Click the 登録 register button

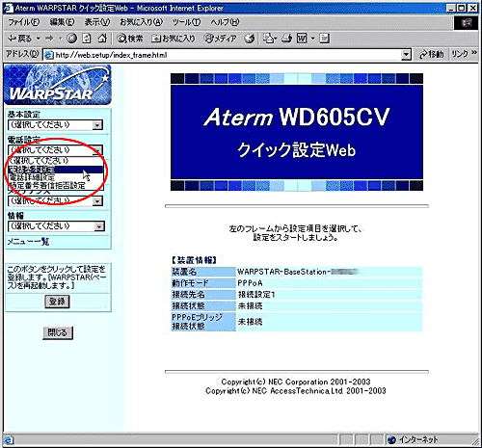[x=57, y=302]
